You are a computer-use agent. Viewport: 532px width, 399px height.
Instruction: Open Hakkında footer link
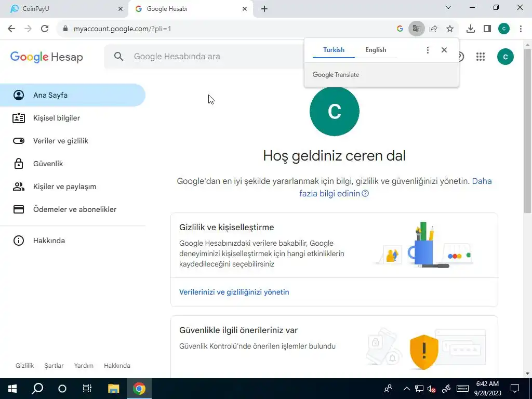pos(117,366)
